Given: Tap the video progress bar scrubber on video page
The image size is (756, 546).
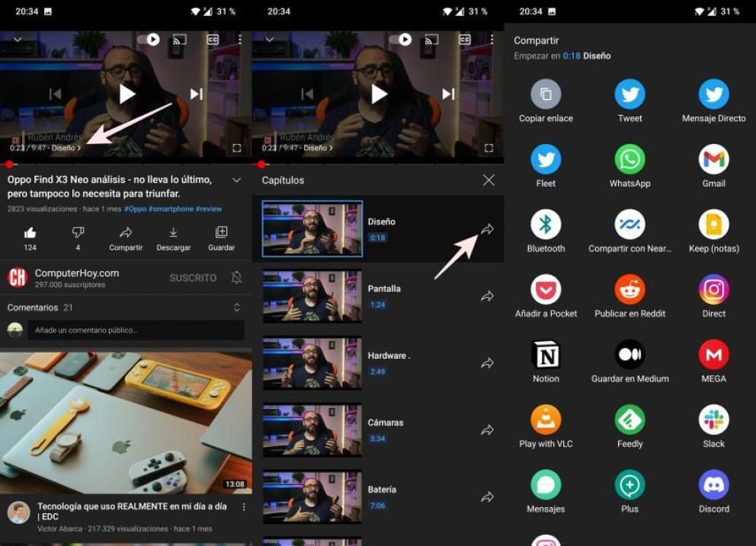Looking at the screenshot, I should pos(9,164).
